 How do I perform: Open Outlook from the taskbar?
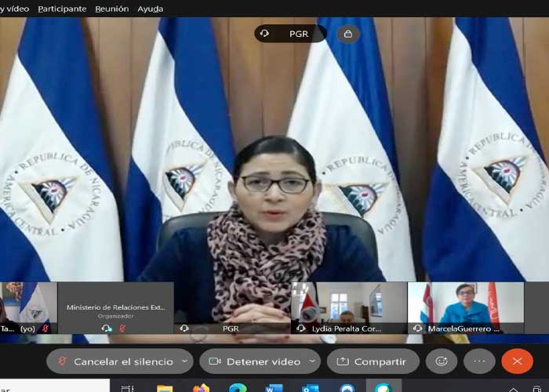[310, 387]
